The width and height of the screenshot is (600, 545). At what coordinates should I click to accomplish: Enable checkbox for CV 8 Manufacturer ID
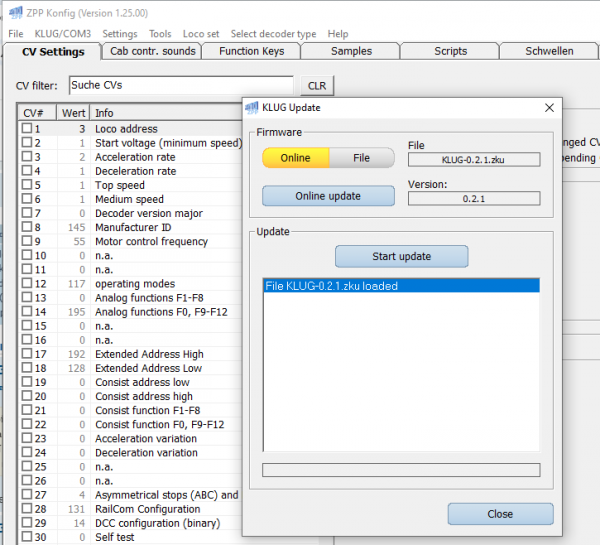click(x=27, y=227)
